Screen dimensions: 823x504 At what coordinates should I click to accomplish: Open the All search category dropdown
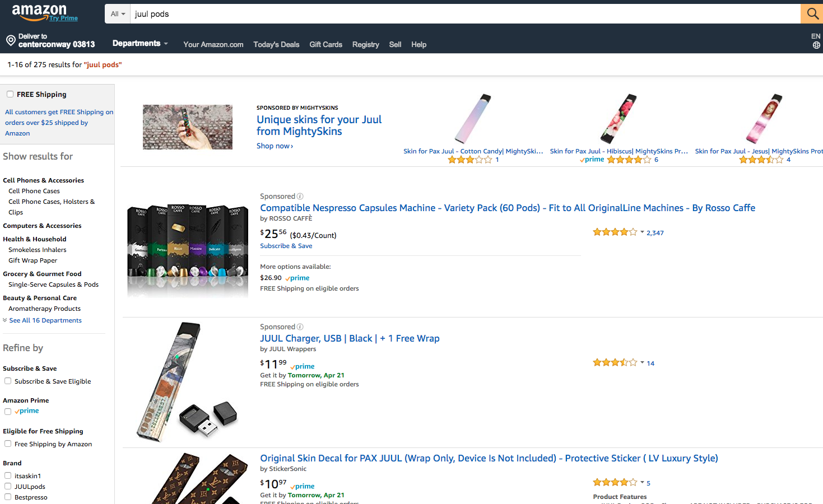pos(118,14)
